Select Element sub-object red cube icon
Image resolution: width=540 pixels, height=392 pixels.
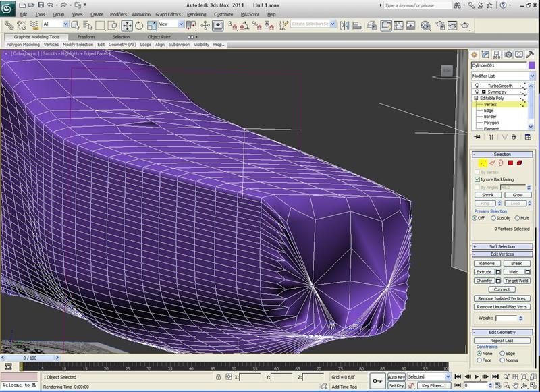519,163
